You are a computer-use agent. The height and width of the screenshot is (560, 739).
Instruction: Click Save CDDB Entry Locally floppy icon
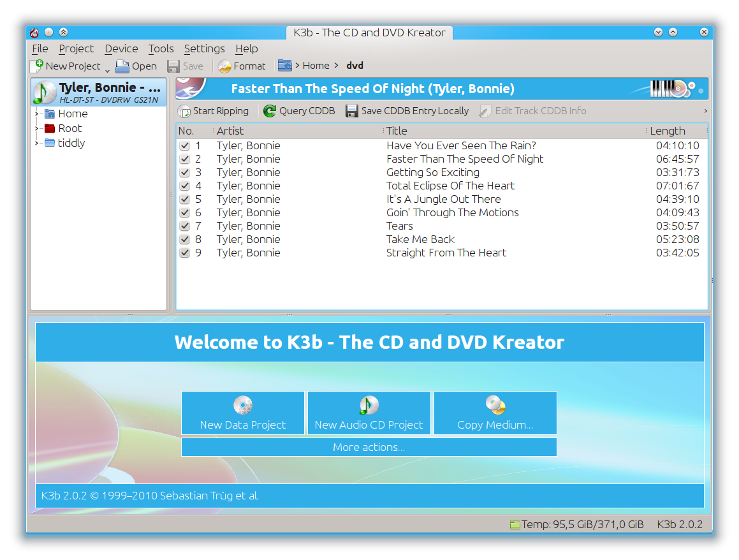tap(351, 111)
